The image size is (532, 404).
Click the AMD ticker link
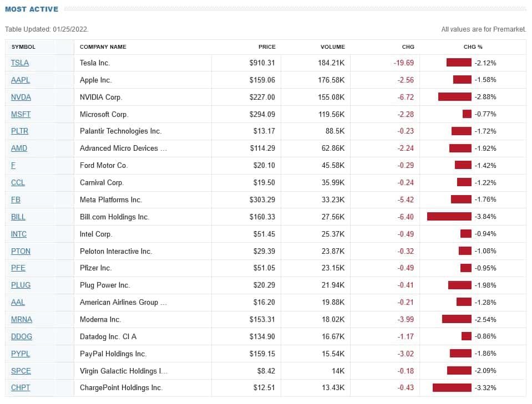(x=19, y=149)
